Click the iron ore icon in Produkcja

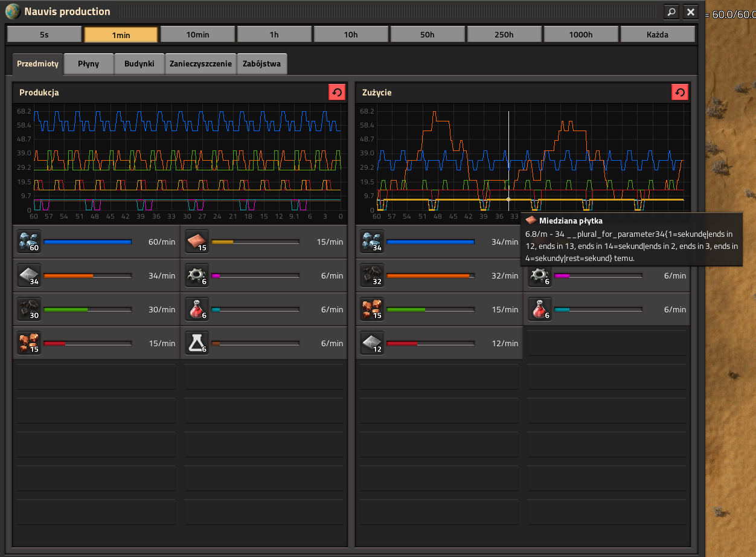(29, 242)
